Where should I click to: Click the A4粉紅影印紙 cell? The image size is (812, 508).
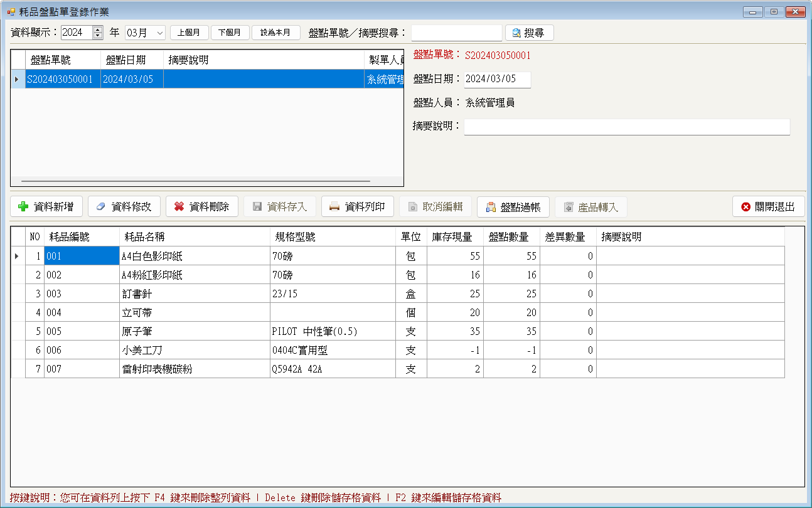[x=195, y=275]
